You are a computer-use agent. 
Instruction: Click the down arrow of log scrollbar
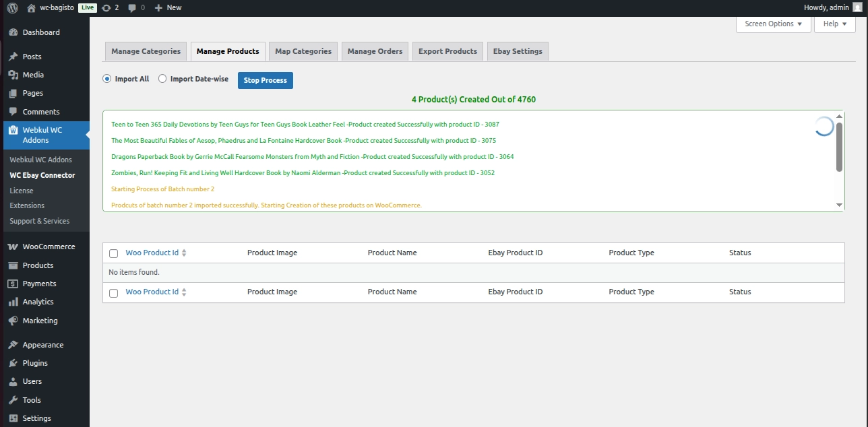839,205
